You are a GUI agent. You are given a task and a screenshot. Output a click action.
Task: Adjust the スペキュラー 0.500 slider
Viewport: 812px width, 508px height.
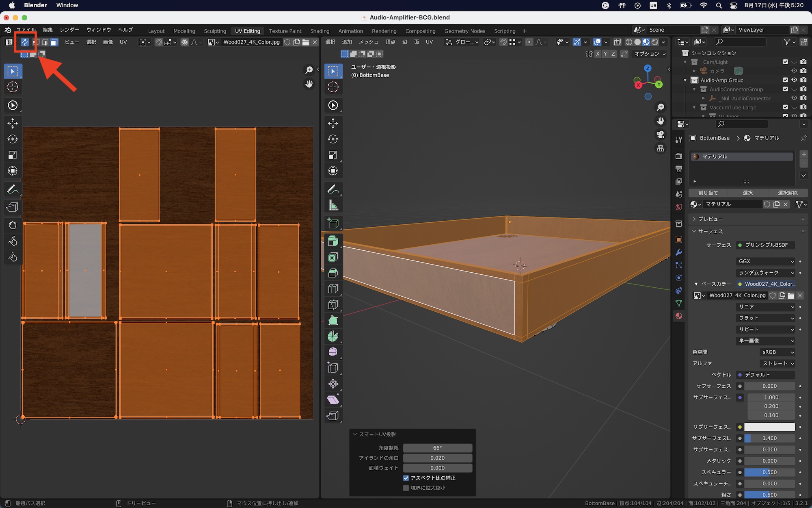point(769,472)
